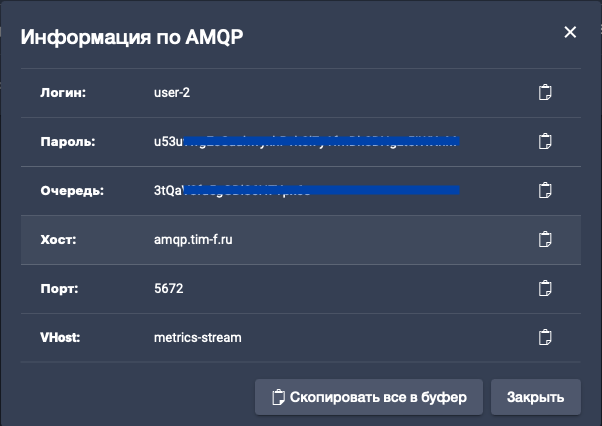Image resolution: width=602 pixels, height=426 pixels.
Task: Click the Информация по AMQP title
Action: point(132,38)
